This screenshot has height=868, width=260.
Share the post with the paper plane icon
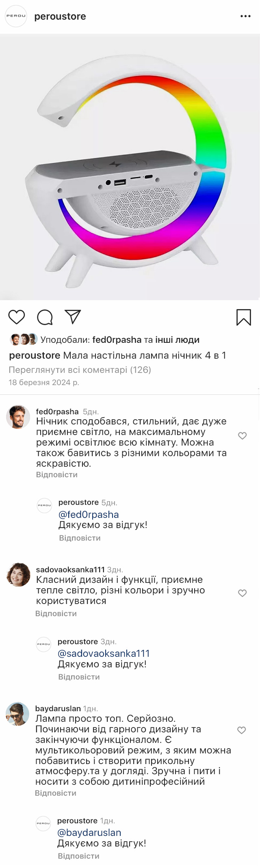[x=73, y=317]
